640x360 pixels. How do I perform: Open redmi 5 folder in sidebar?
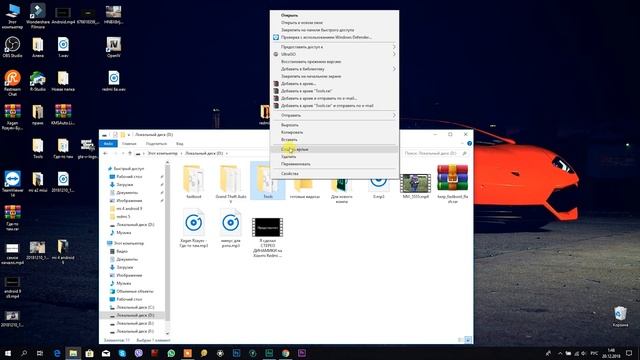click(123, 217)
